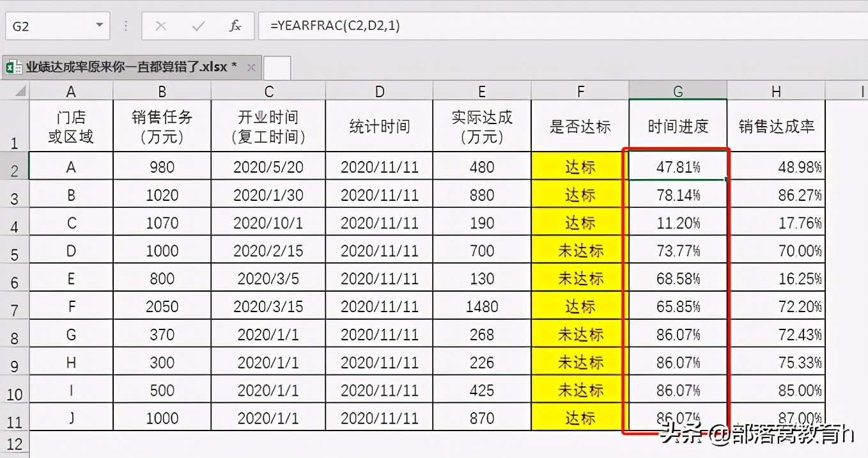Screen dimensions: 868x458
Task: Select the opening date 2020/5/20 cell
Action: point(268,166)
